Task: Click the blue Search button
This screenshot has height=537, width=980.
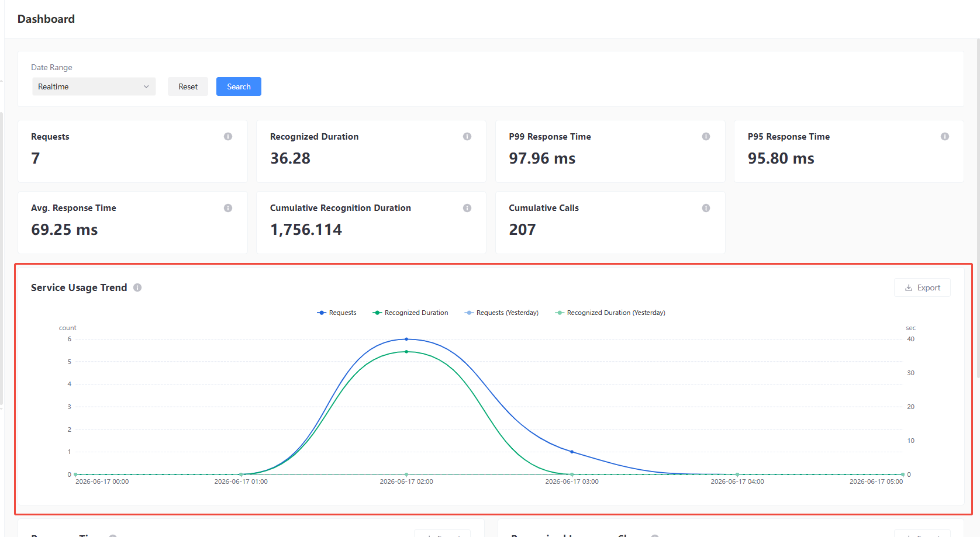Action: 239,86
